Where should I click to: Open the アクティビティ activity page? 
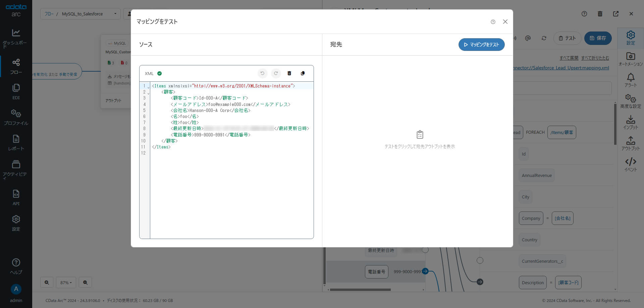[x=16, y=170]
